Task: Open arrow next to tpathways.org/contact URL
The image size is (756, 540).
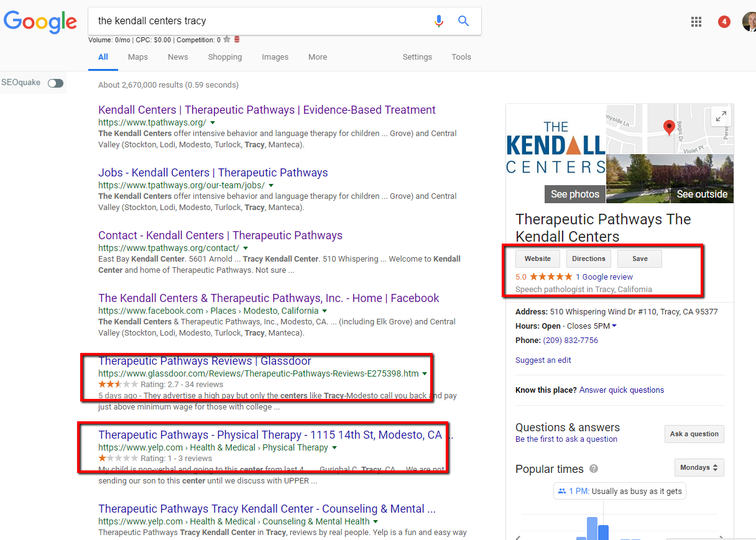Action: point(246,248)
